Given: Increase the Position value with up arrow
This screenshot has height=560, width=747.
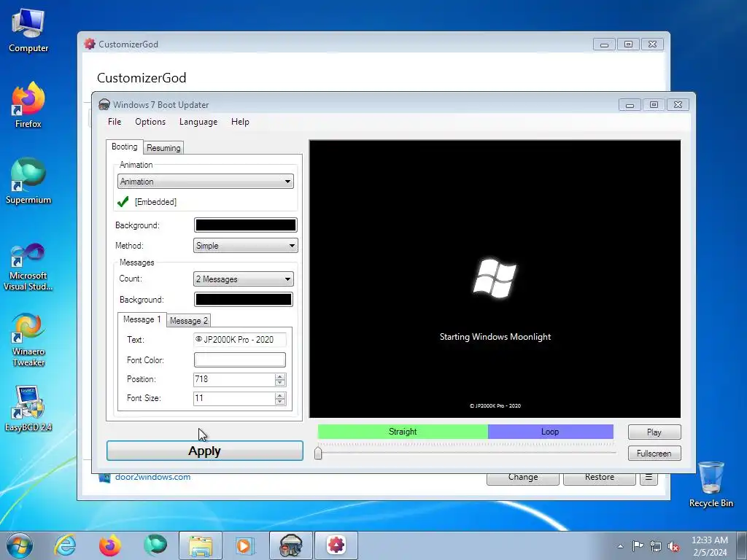Looking at the screenshot, I should tap(280, 377).
